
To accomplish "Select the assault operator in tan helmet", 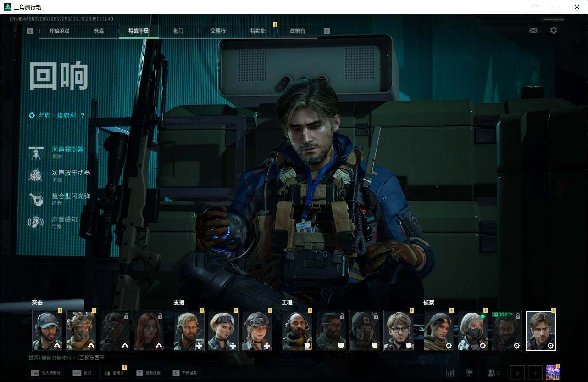I will [81, 331].
